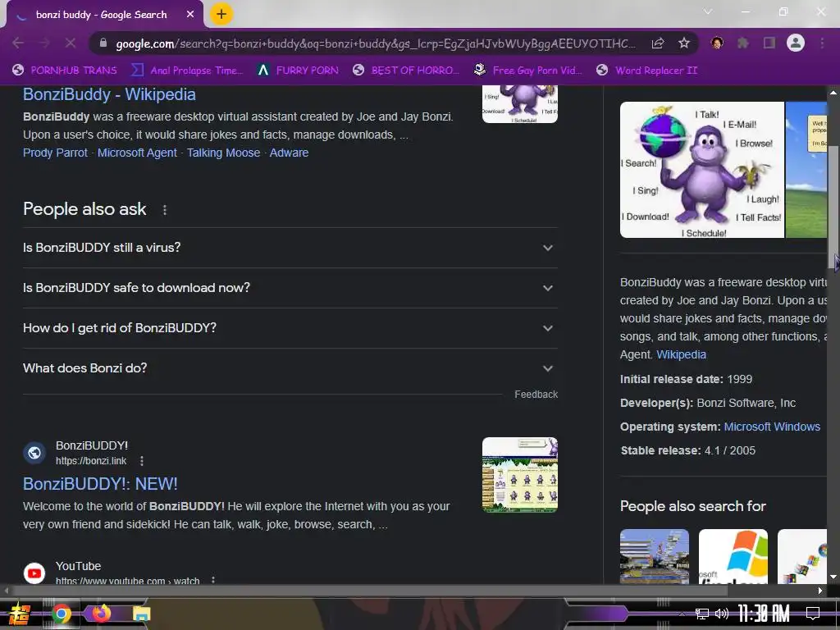Open the Word Replacer II bookmark
840x630 pixels.
coord(647,71)
